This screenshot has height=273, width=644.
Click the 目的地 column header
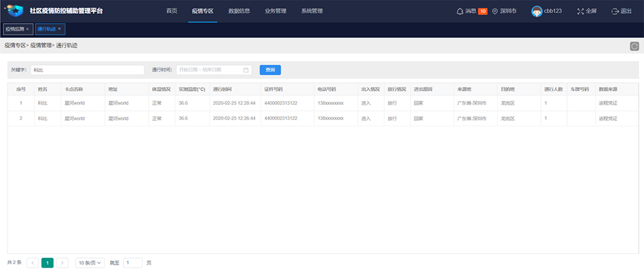(508, 89)
